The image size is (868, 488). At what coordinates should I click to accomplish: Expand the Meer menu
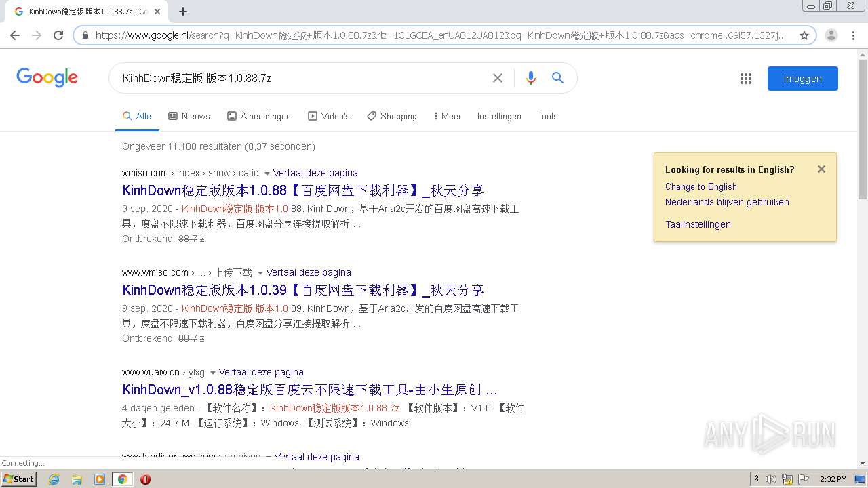(448, 117)
